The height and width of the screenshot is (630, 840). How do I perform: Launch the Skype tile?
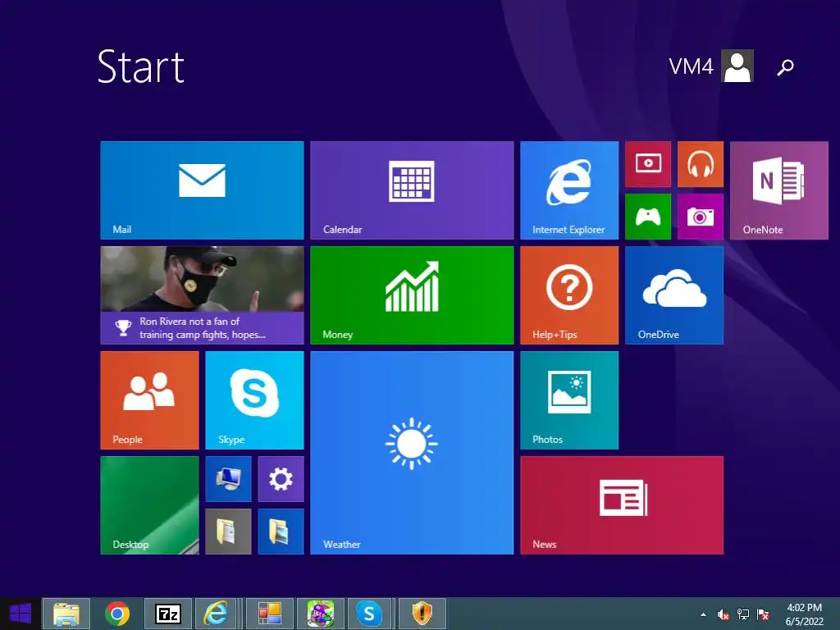[x=254, y=400]
